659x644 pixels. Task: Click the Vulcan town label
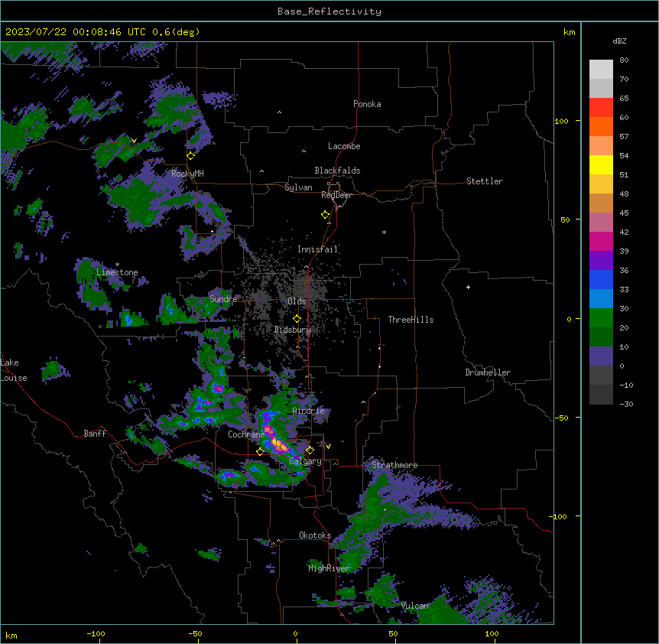415,606
